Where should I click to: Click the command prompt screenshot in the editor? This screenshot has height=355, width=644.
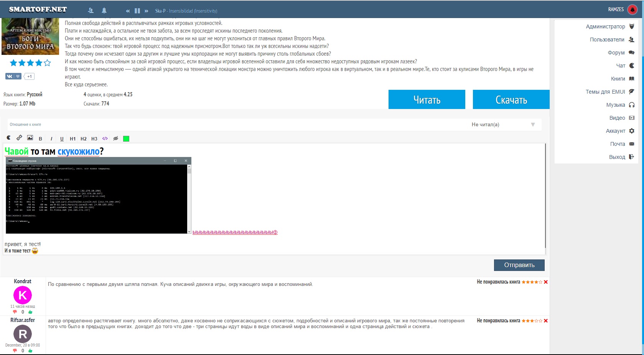point(99,195)
